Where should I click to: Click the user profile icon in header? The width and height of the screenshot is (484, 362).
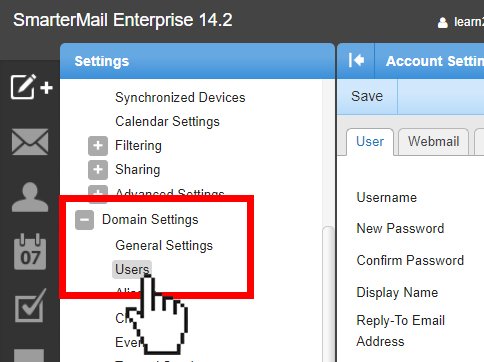(x=442, y=23)
